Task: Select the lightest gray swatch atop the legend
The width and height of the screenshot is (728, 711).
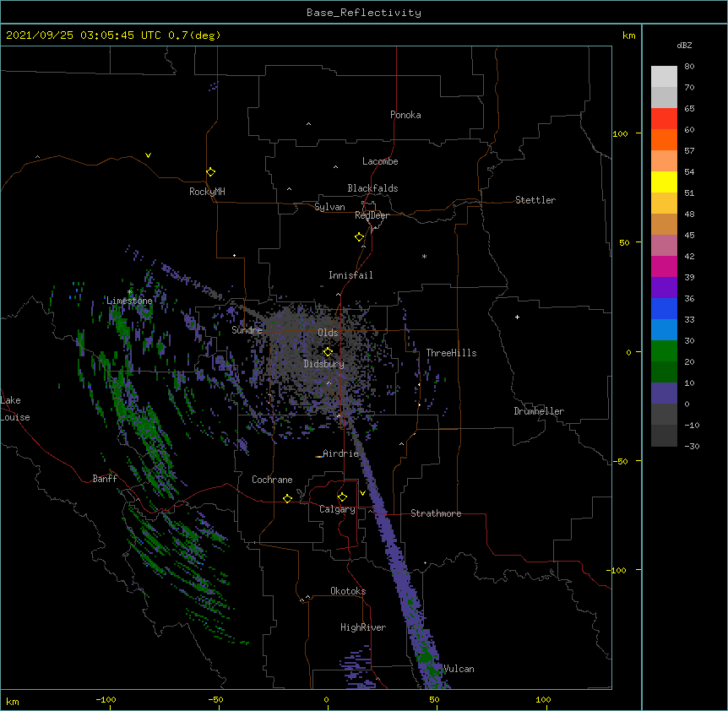Action: point(664,76)
